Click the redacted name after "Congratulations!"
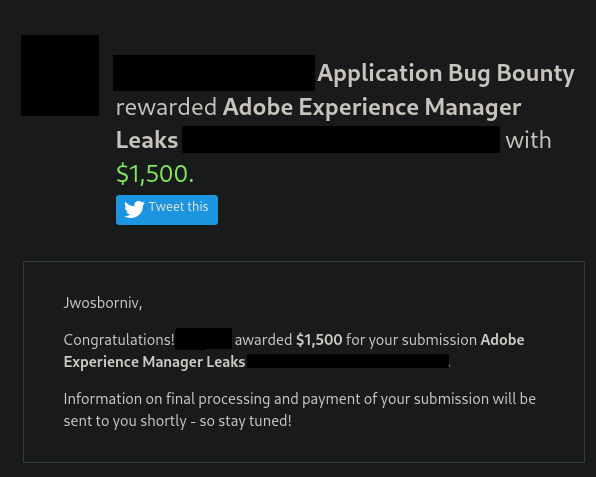 click(204, 339)
